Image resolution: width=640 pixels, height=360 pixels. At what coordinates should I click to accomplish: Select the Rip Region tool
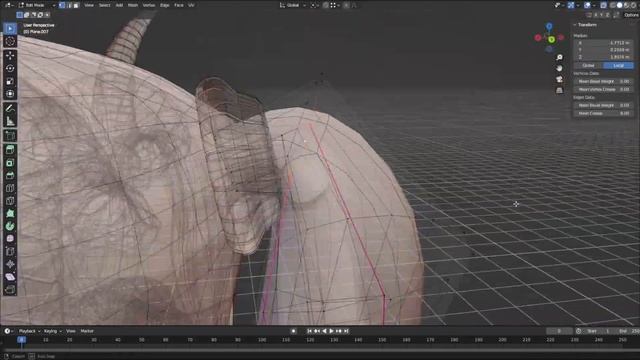tap(10, 289)
